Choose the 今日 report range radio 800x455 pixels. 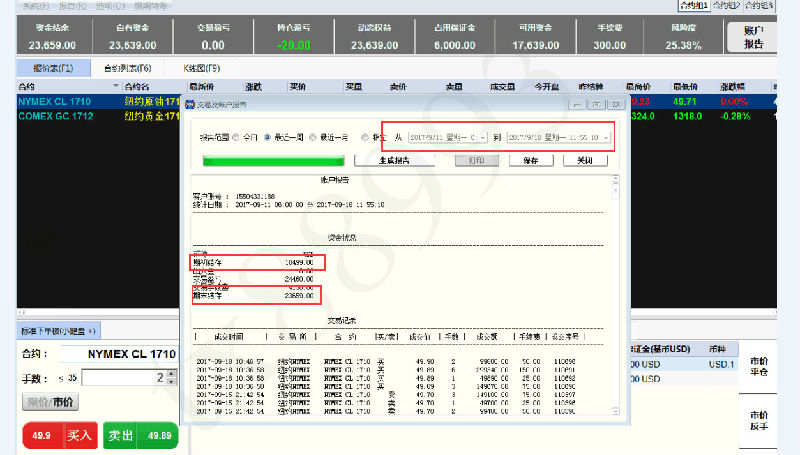pyautogui.click(x=236, y=138)
